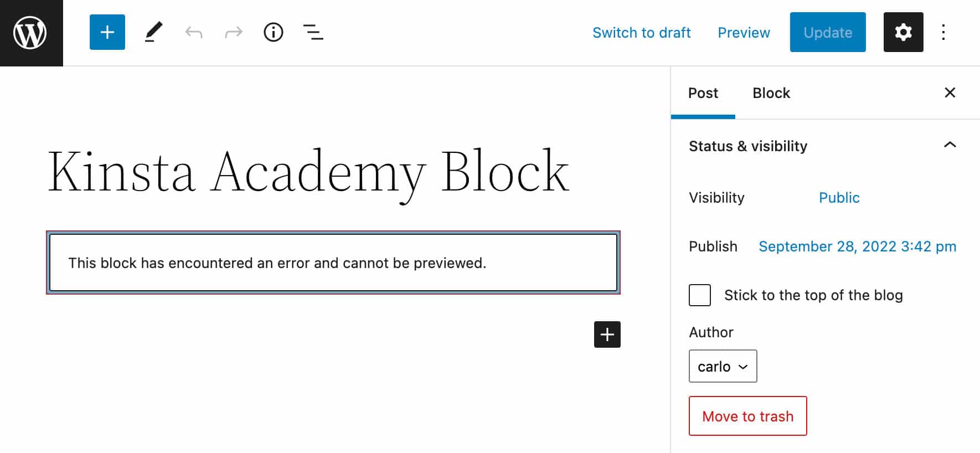Click the WordPress logo icon
This screenshot has height=453, width=980.
pyautogui.click(x=31, y=33)
